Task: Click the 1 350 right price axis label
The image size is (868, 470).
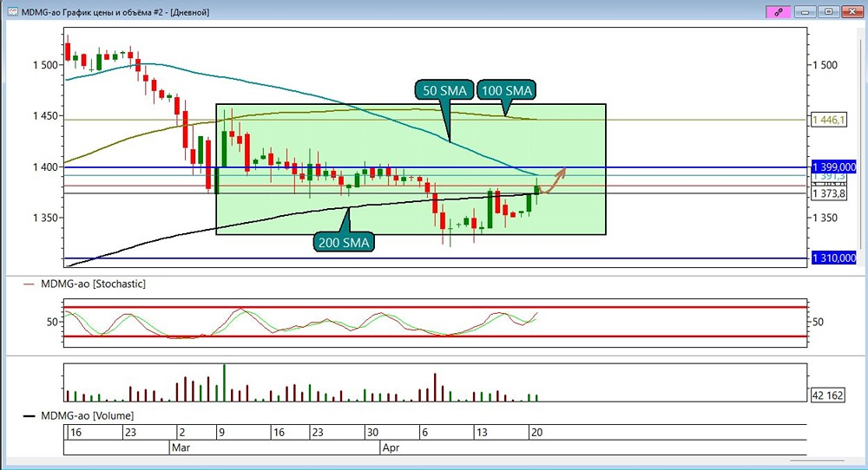Action: tap(825, 218)
